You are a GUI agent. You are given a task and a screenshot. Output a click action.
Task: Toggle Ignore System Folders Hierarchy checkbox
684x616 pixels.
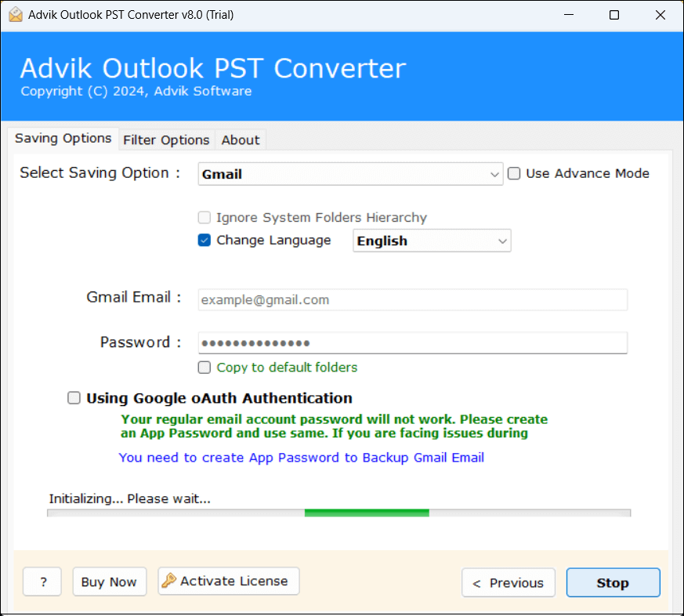204,217
